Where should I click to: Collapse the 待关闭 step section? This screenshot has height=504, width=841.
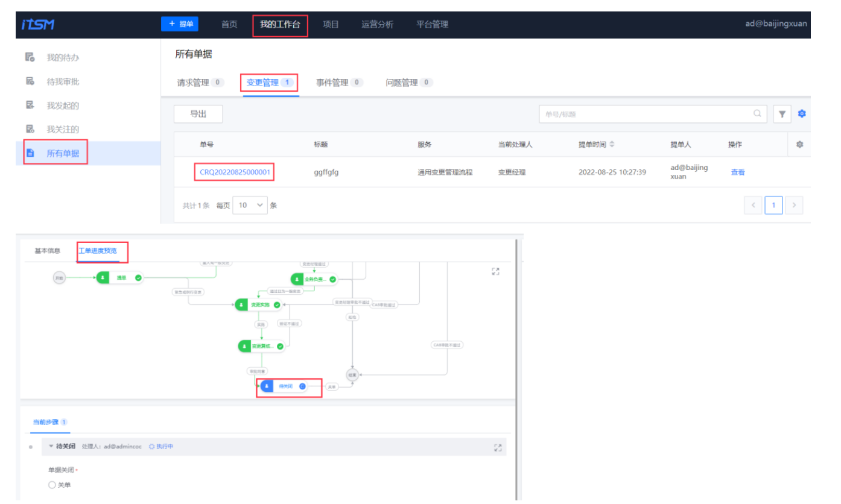click(51, 447)
